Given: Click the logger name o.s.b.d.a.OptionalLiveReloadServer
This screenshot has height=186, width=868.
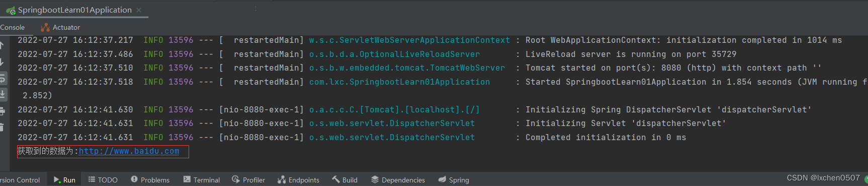Looking at the screenshot, I should 394,54.
